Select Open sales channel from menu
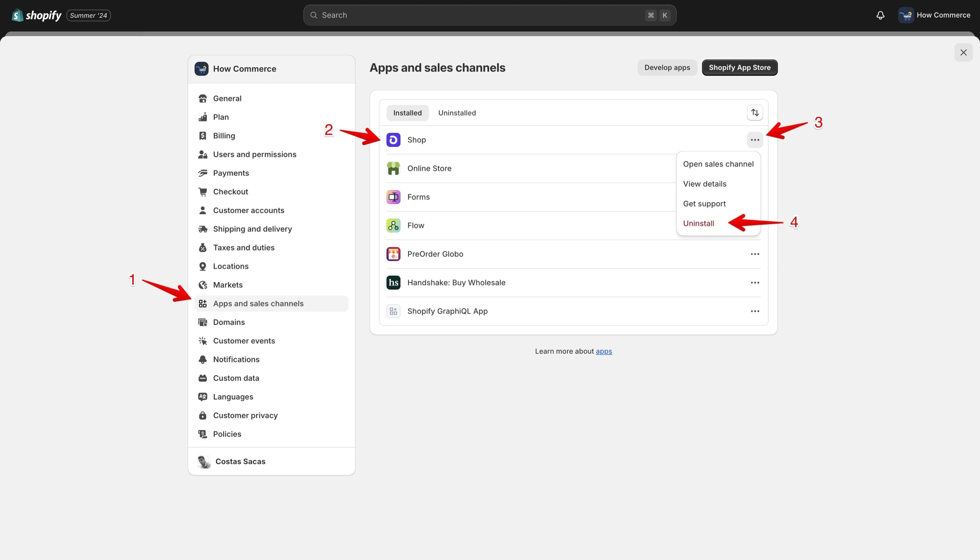980x560 pixels. point(718,164)
